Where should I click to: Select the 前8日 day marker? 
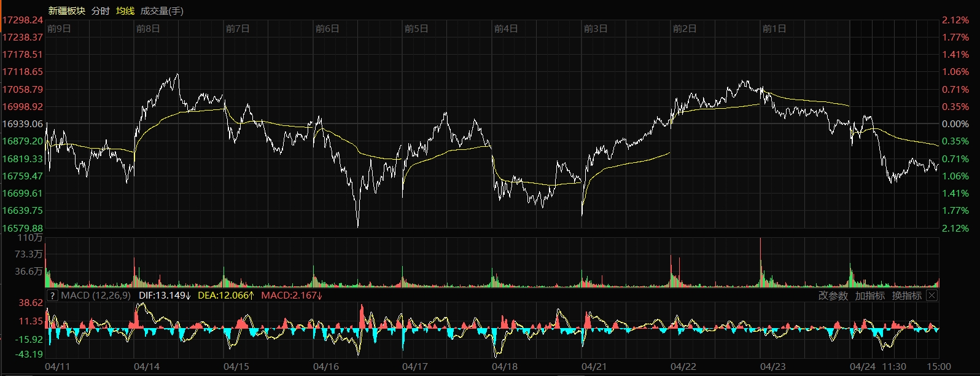(148, 29)
